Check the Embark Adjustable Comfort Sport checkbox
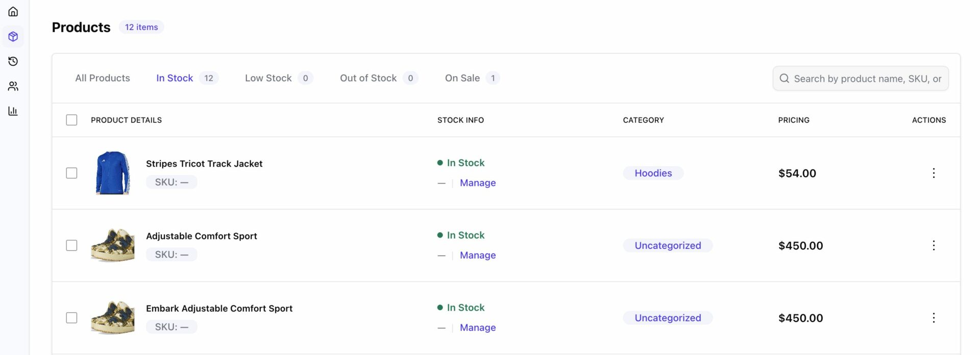This screenshot has height=355, width=980. 71,318
